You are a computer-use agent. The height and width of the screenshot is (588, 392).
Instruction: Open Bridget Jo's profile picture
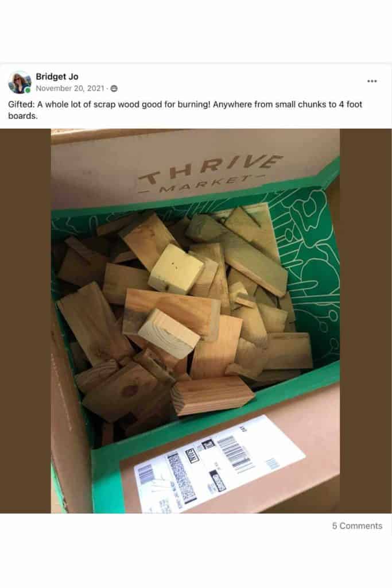(20, 82)
